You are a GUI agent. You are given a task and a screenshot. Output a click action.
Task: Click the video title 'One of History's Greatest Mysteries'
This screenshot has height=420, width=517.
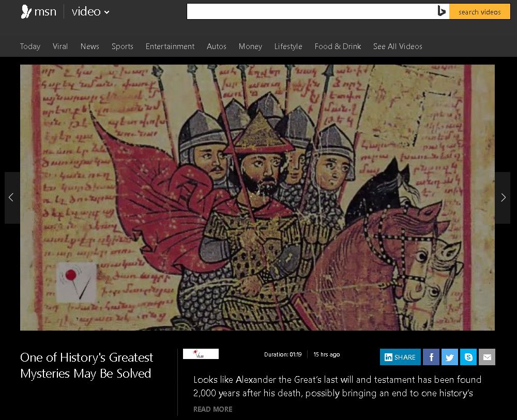point(87,365)
